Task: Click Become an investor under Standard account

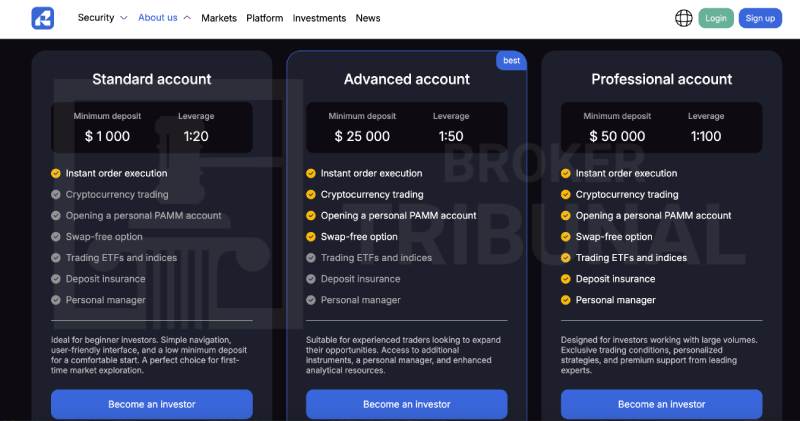Action: (x=152, y=404)
